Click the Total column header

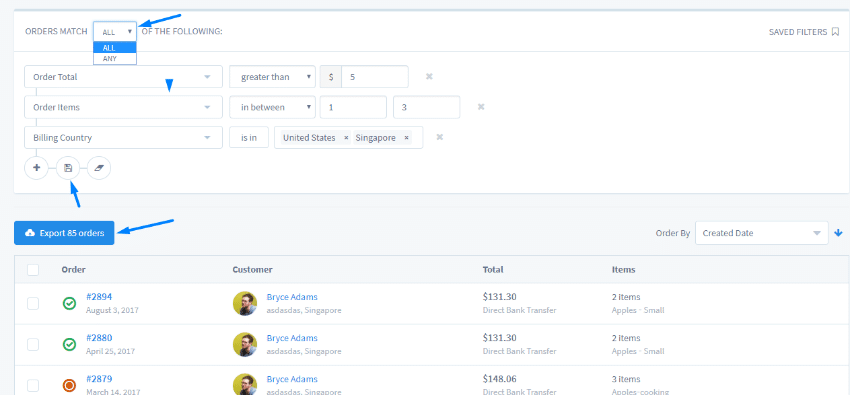[493, 269]
